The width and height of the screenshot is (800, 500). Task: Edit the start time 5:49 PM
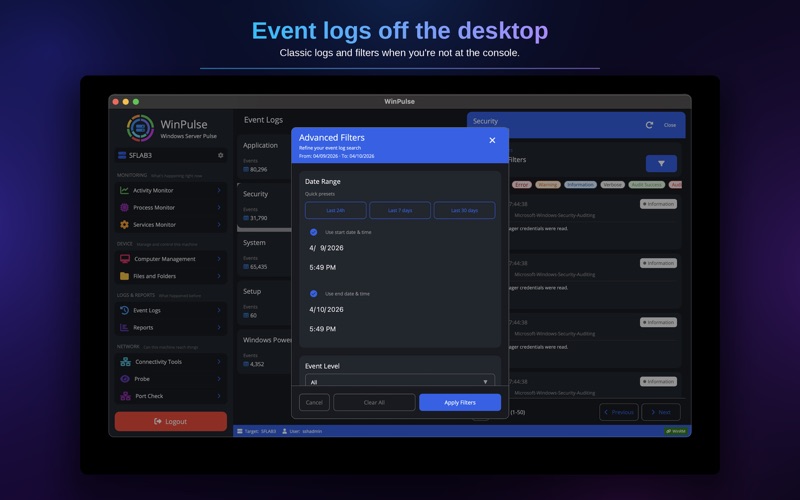(x=322, y=267)
